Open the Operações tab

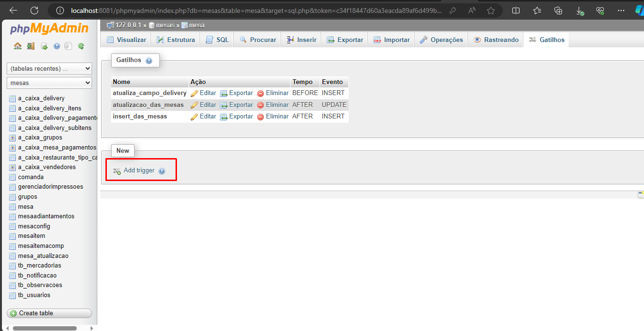coord(441,40)
